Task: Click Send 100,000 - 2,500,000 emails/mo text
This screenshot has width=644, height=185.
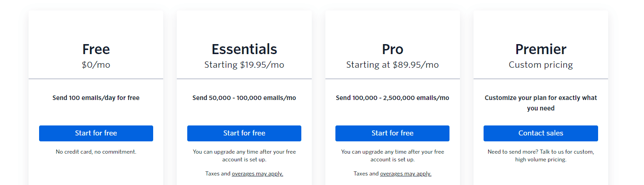Action: tap(392, 98)
